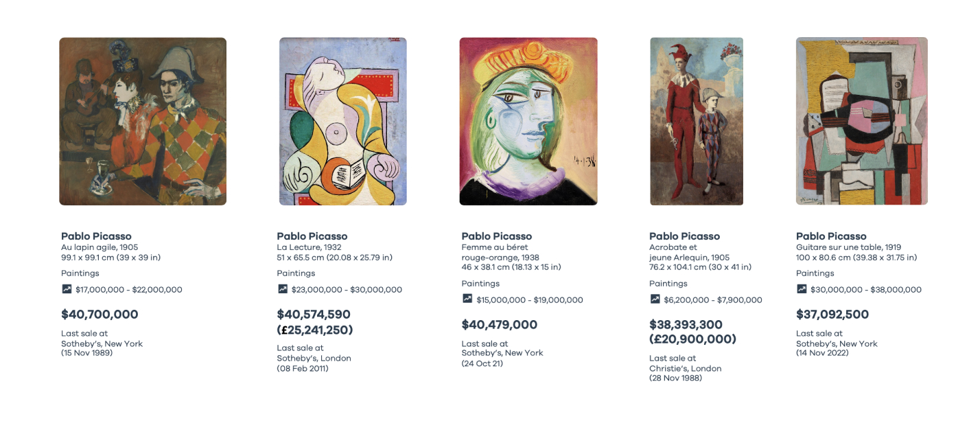Click the trend icon beside $6,200,000 - $7,900,000

655,299
